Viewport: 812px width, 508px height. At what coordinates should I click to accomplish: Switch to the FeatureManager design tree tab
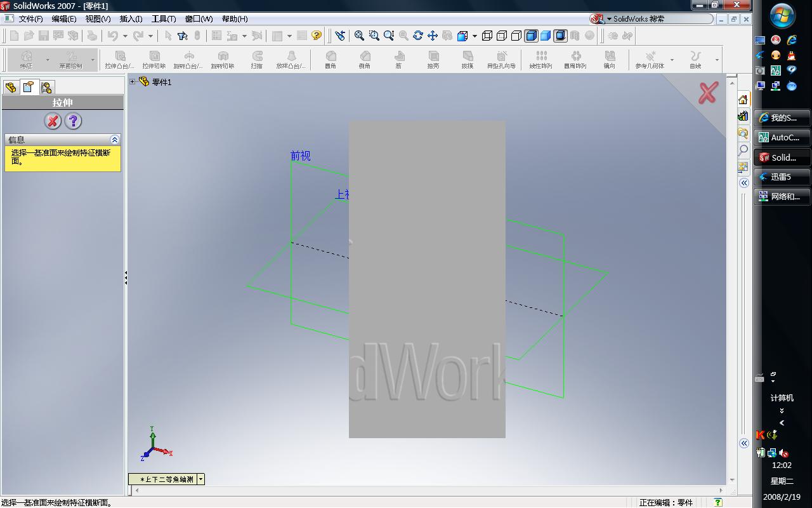point(11,87)
